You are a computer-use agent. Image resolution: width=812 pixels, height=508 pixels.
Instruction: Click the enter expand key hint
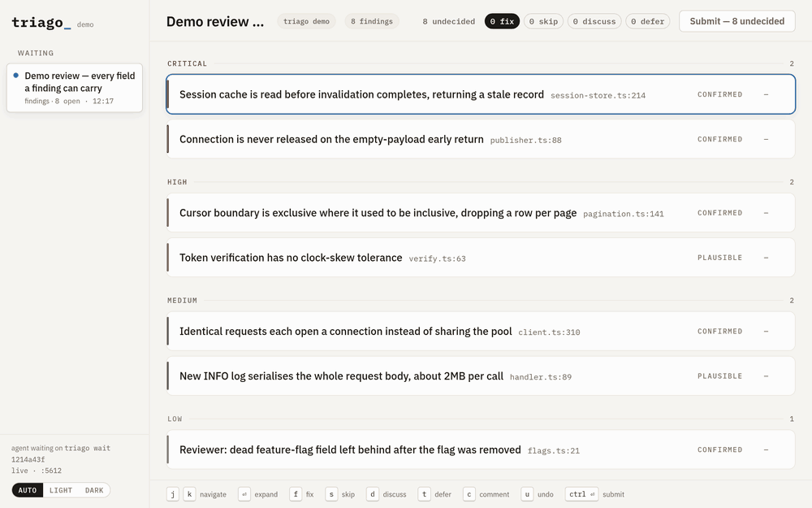(244, 494)
